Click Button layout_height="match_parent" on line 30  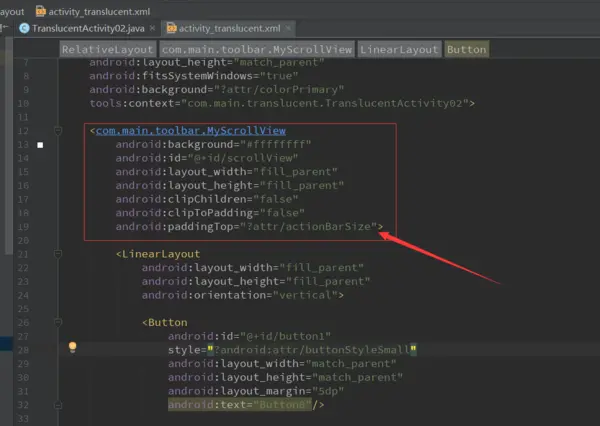(x=285, y=377)
